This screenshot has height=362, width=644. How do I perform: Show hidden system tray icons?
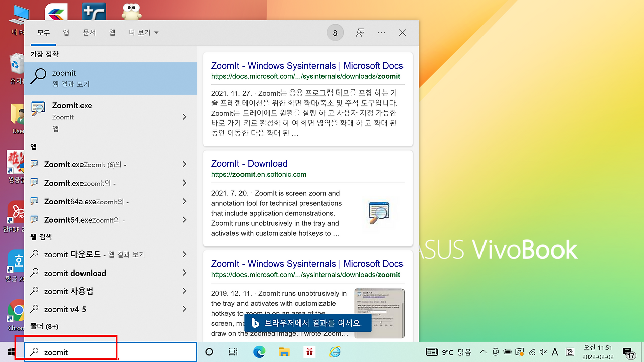(484, 352)
